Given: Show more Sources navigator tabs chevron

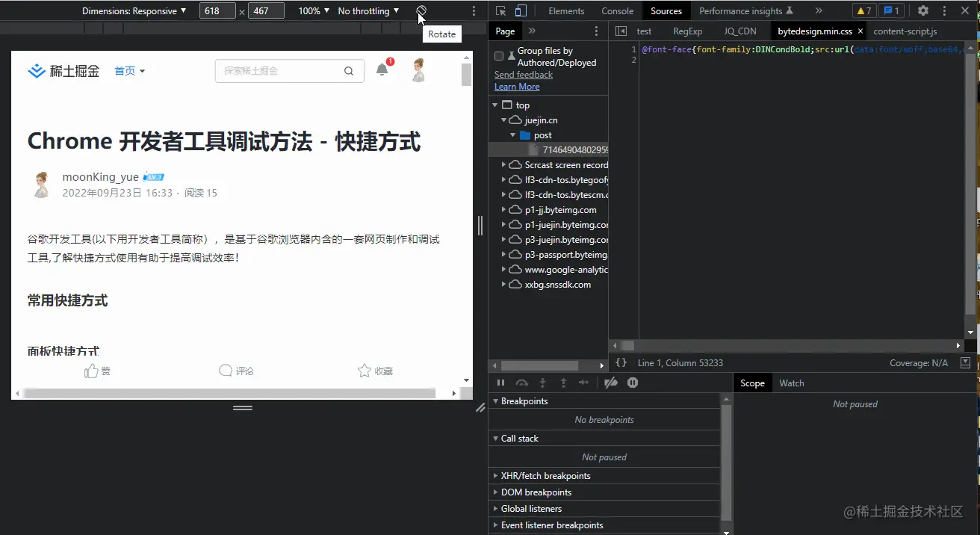Looking at the screenshot, I should [532, 31].
